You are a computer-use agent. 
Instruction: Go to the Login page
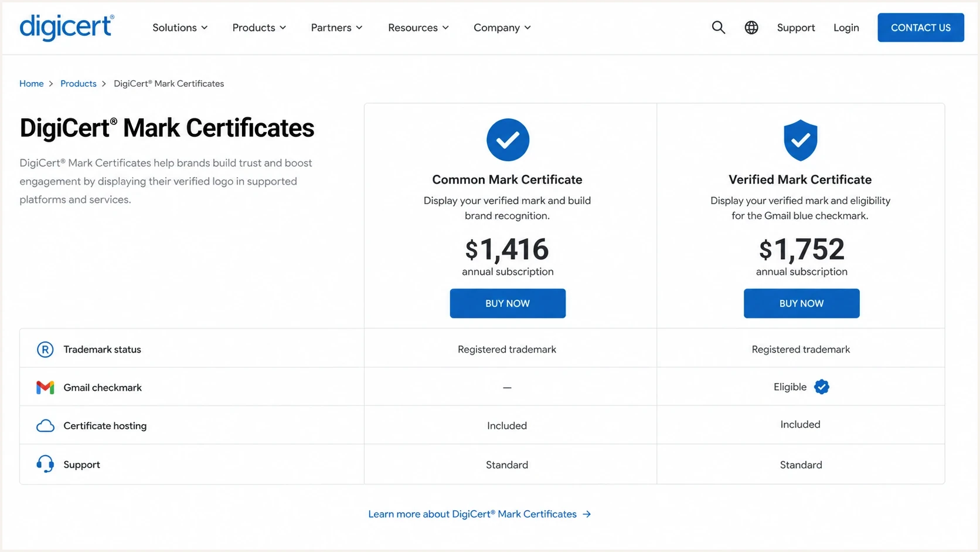pos(846,28)
